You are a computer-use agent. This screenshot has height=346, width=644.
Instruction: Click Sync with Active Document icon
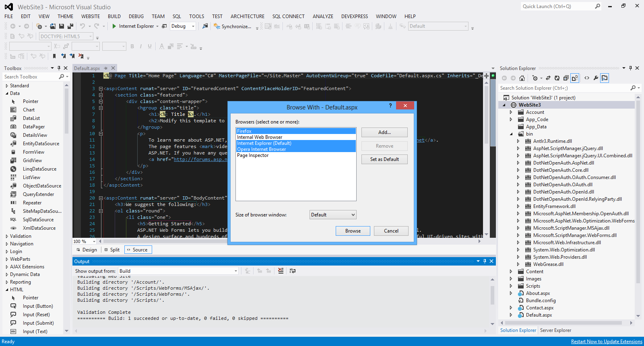pyautogui.click(x=548, y=78)
